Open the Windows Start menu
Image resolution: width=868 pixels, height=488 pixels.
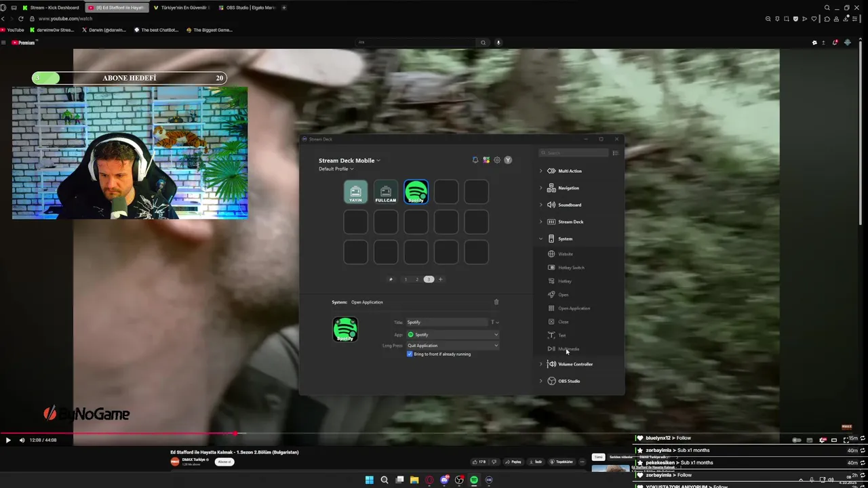[x=369, y=480]
